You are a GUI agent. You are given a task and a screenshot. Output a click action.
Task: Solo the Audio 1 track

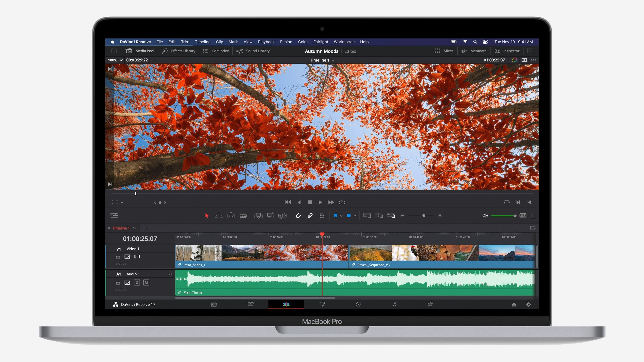point(137,282)
